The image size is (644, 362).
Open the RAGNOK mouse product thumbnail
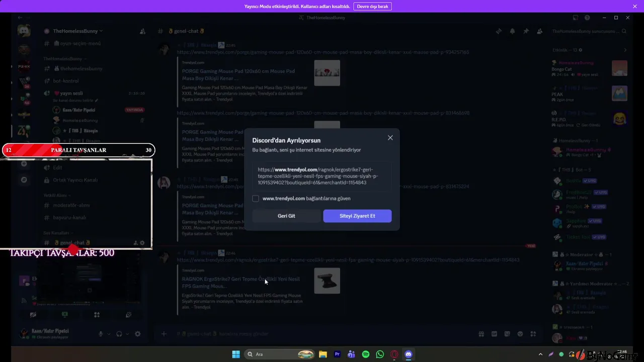(x=327, y=281)
